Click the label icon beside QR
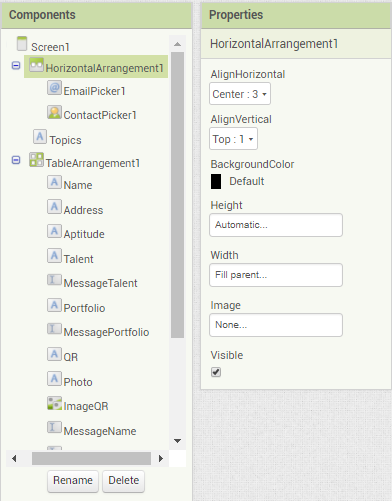Viewport: 392px width, 501px height. click(54, 354)
